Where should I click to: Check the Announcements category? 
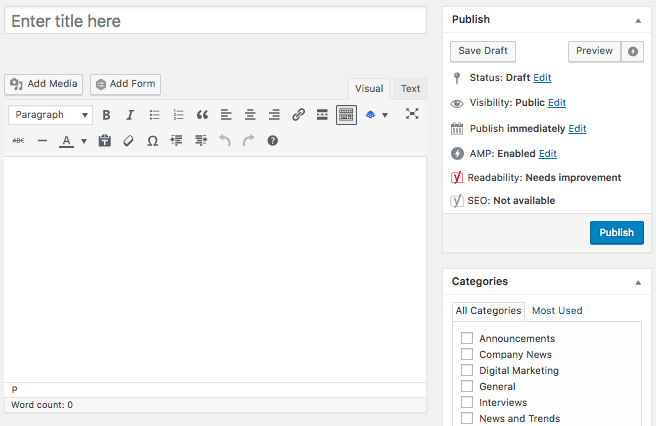(467, 338)
